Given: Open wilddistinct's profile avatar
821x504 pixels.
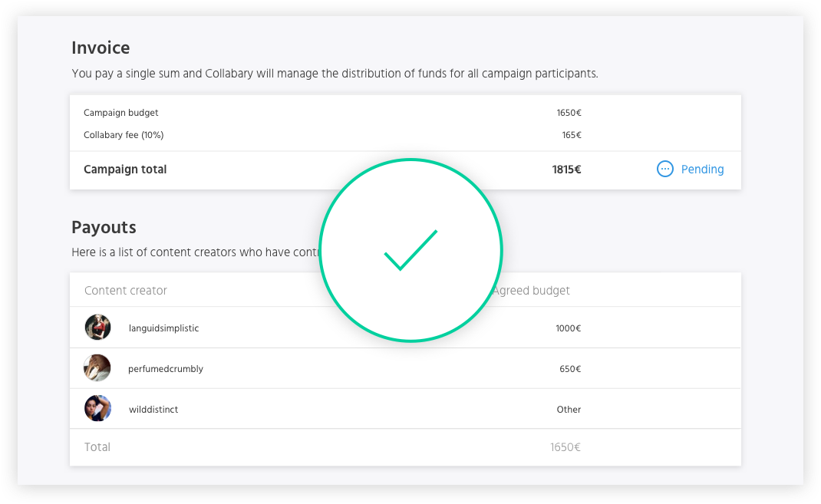Looking at the screenshot, I should pos(97,409).
